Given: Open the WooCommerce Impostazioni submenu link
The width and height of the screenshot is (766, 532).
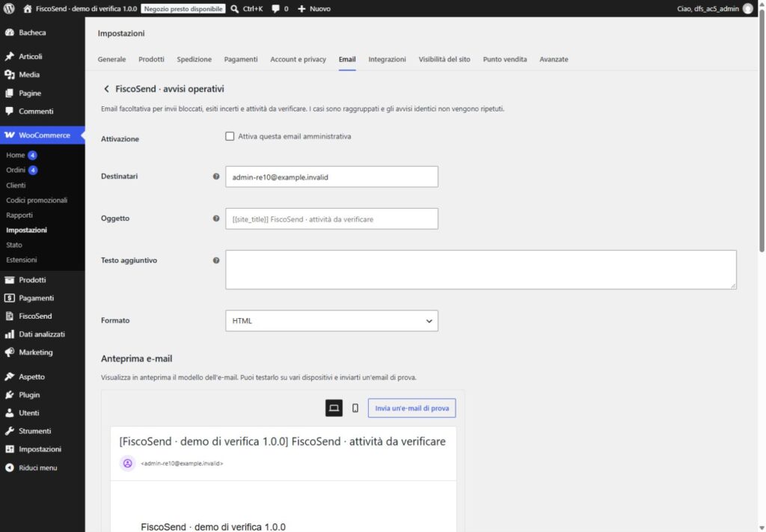Looking at the screenshot, I should 27,230.
